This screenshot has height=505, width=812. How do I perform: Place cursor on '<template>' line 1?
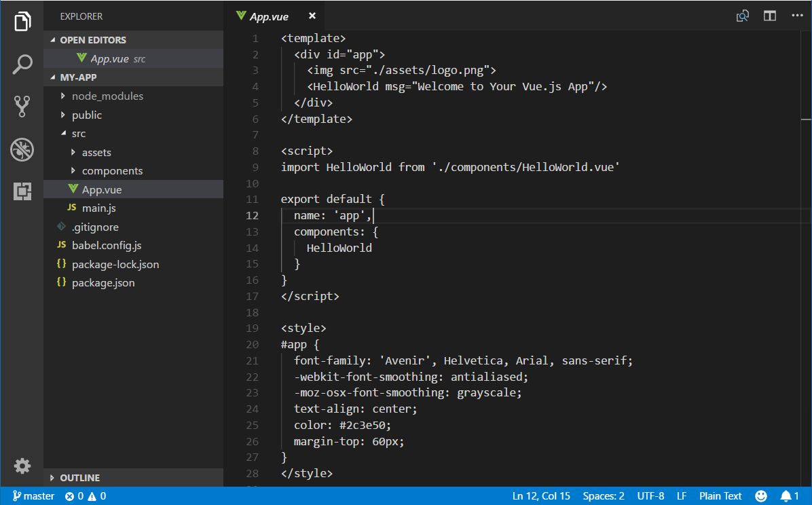(313, 38)
